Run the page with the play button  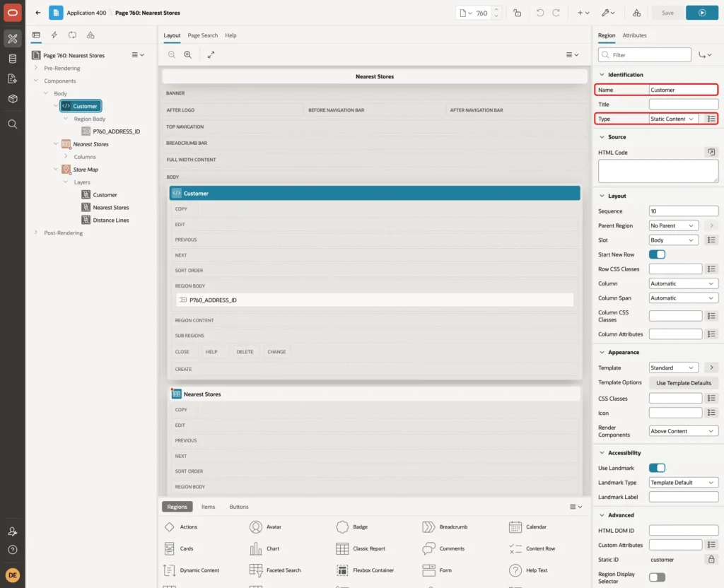pos(702,13)
